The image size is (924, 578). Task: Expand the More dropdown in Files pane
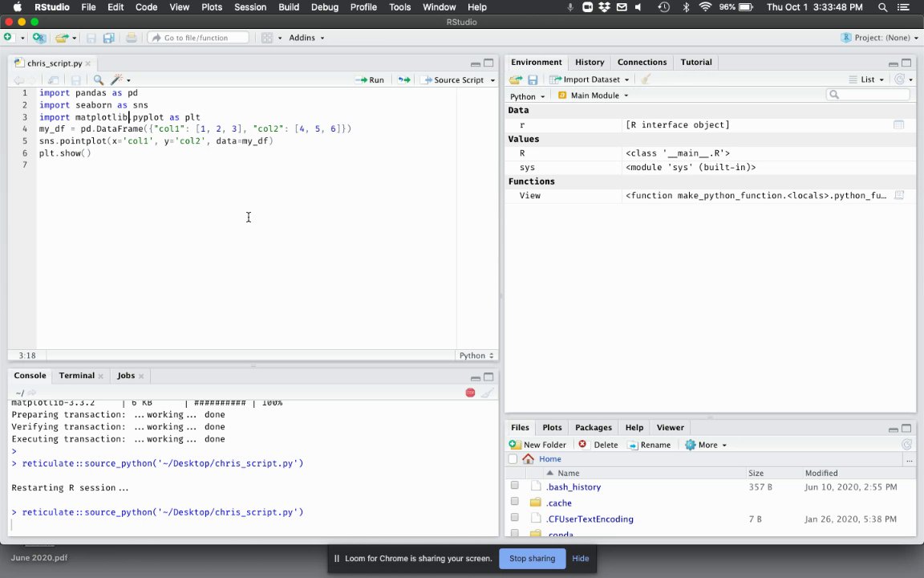706,445
